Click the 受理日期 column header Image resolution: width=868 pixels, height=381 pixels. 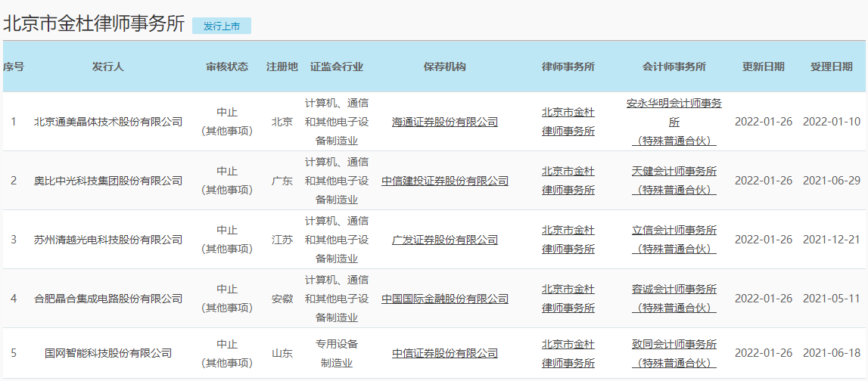(832, 67)
